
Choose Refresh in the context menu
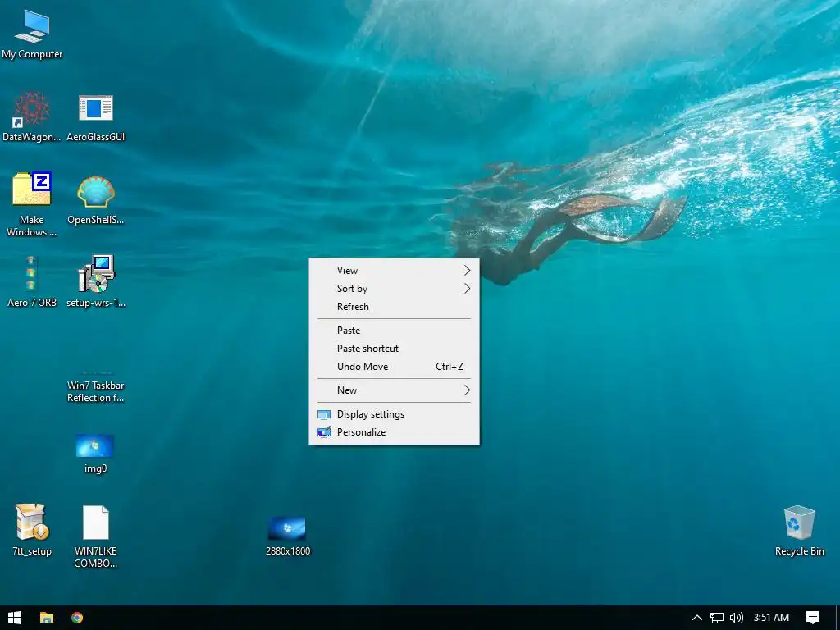coord(395,307)
